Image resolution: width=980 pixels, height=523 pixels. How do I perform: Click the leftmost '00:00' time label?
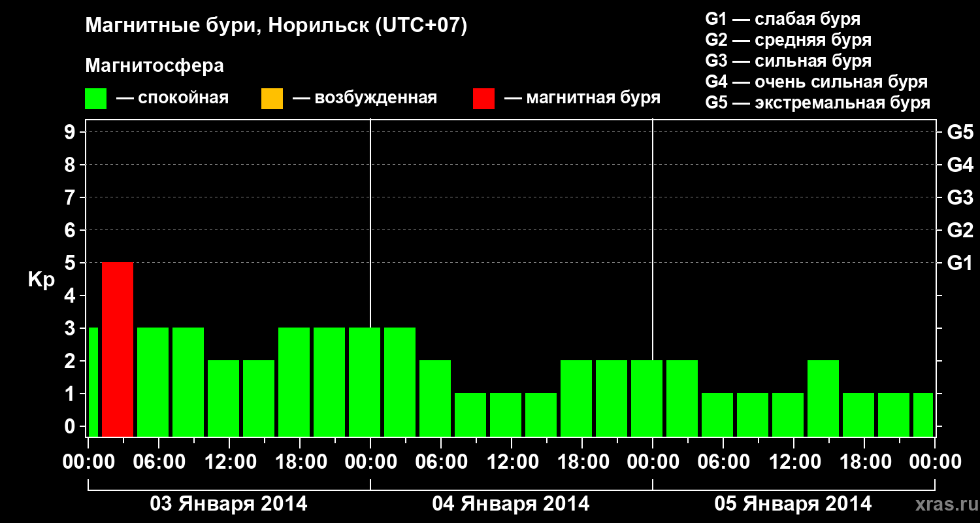(88, 462)
